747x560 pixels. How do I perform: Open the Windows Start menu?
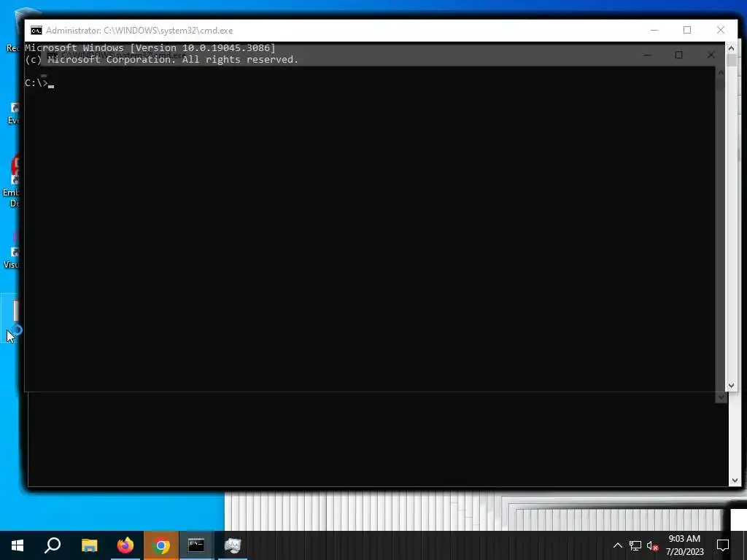click(18, 545)
